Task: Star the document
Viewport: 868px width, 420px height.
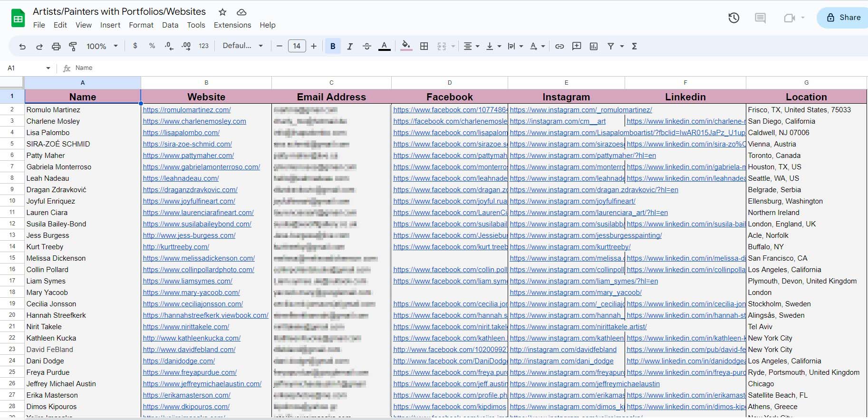Action: click(x=222, y=12)
